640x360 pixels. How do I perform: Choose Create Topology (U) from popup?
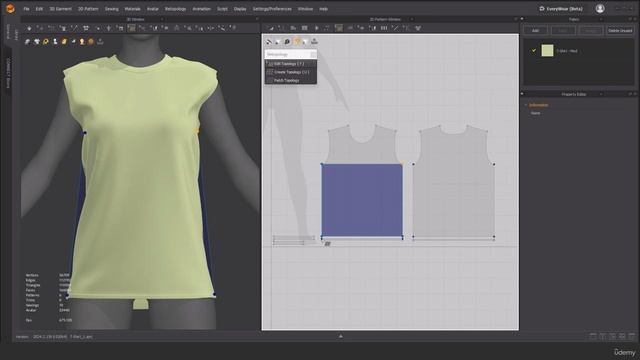pos(291,72)
